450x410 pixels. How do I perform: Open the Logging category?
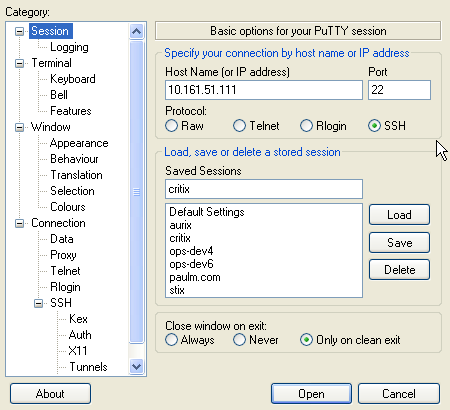[x=69, y=47]
